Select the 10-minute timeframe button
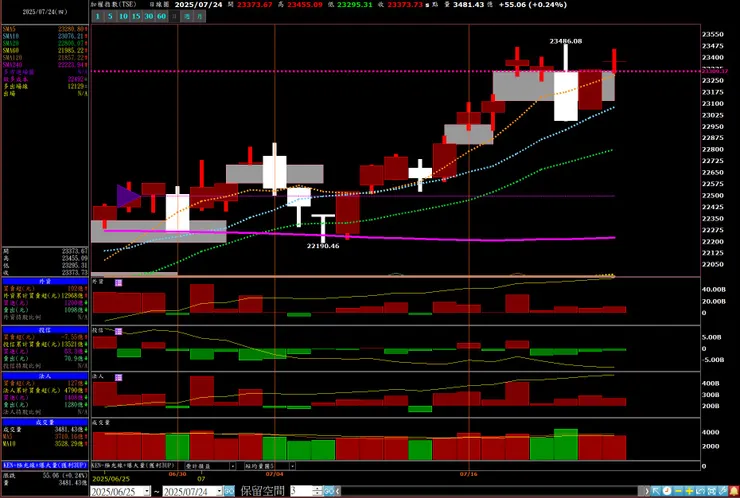The width and height of the screenshot is (740, 498). click(x=123, y=17)
